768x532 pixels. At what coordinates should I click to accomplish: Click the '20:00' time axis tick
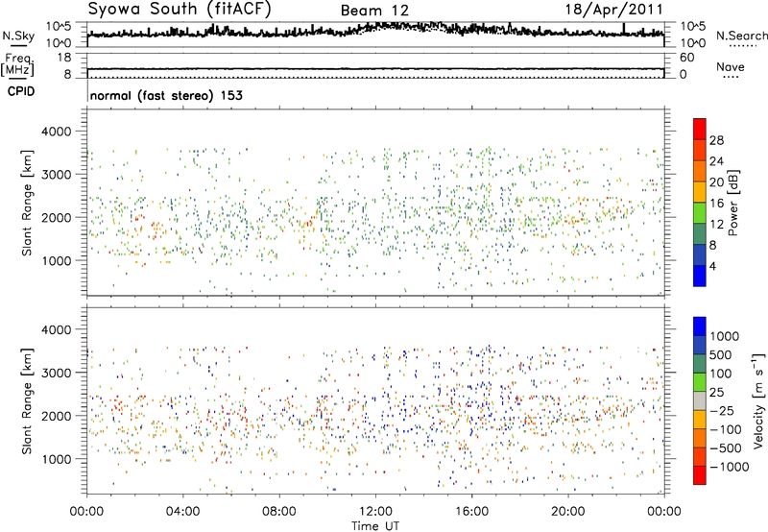point(567,512)
